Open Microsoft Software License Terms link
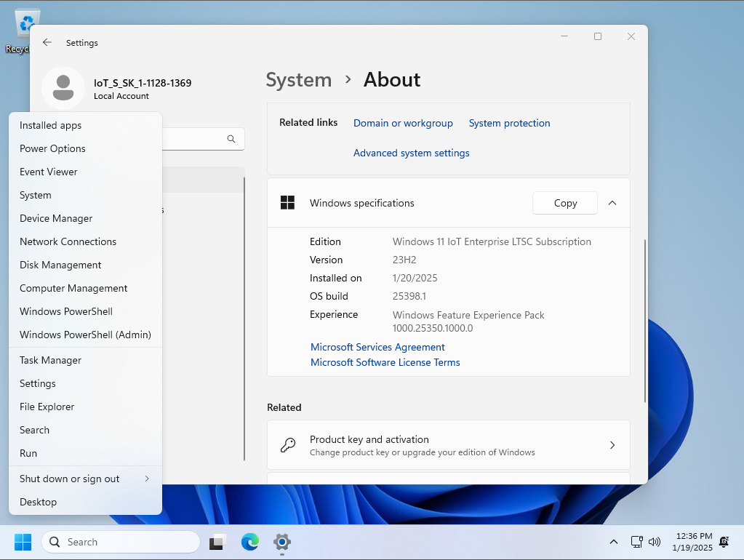Viewport: 744px width, 560px height. point(385,362)
